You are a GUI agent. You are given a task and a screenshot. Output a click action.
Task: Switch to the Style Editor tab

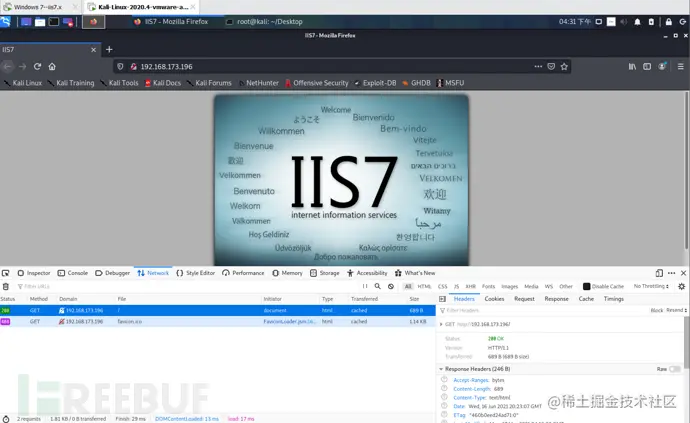pos(195,273)
